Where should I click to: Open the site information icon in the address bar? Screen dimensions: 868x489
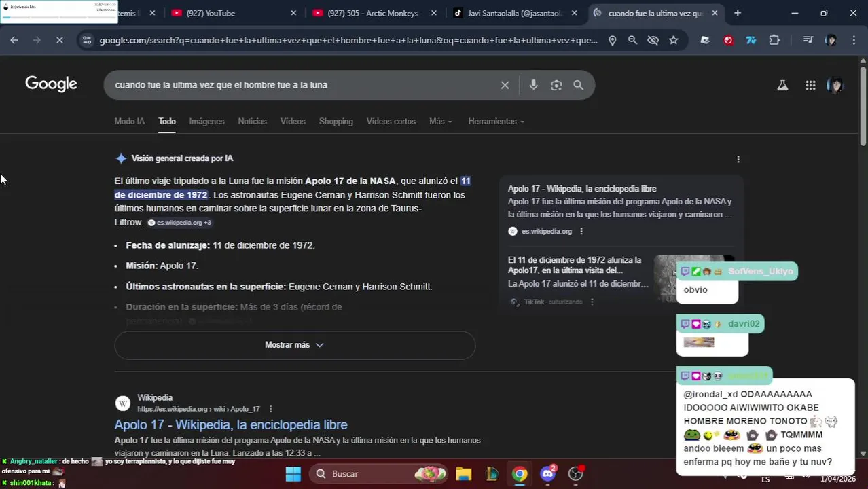pos(86,40)
